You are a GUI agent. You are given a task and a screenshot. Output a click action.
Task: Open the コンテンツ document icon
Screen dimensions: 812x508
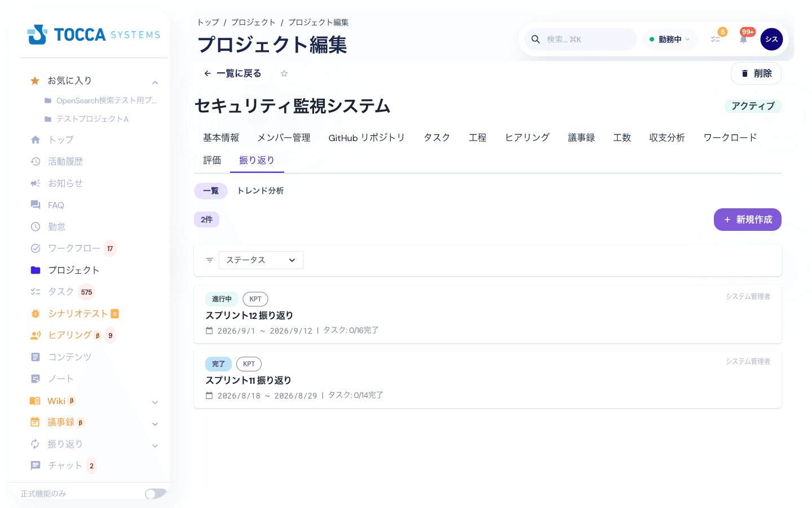pos(36,357)
